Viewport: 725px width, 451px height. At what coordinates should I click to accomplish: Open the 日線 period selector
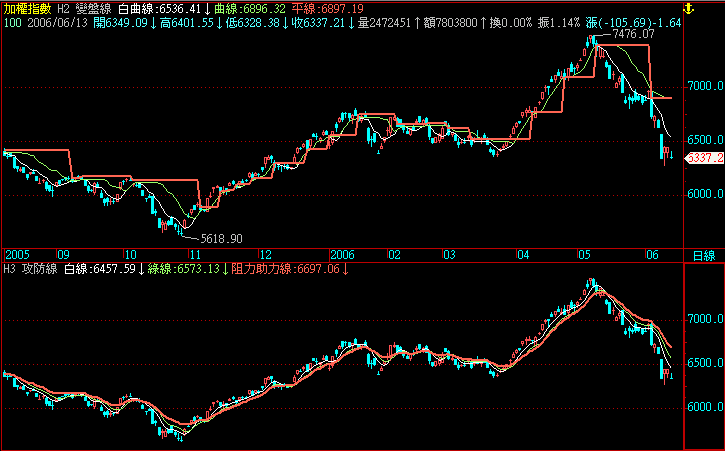(704, 255)
